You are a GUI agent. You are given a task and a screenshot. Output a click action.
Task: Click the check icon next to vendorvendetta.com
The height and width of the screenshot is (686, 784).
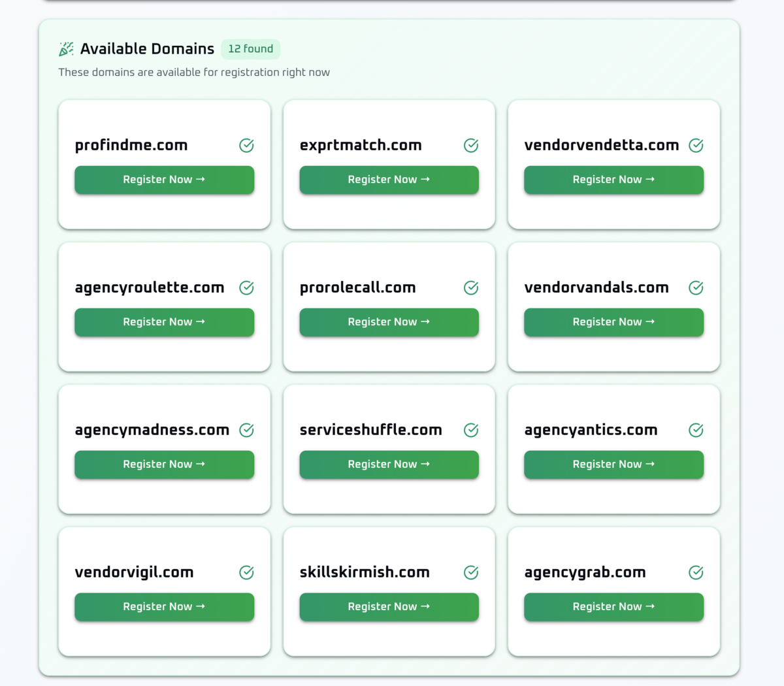tap(696, 146)
